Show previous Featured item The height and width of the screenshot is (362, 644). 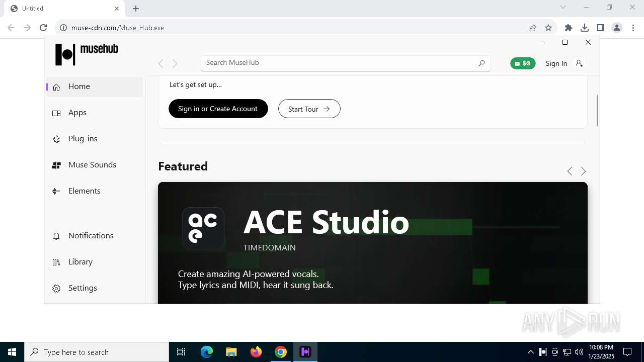570,171
